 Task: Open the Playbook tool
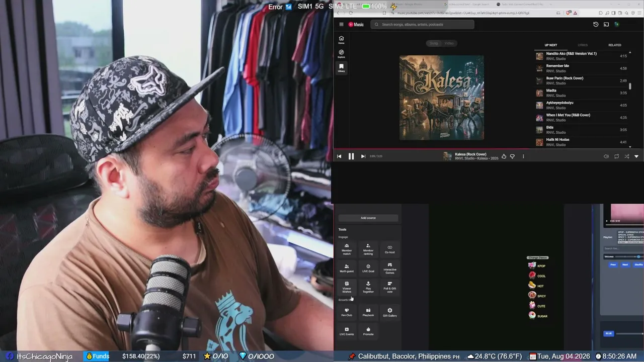coord(368,312)
